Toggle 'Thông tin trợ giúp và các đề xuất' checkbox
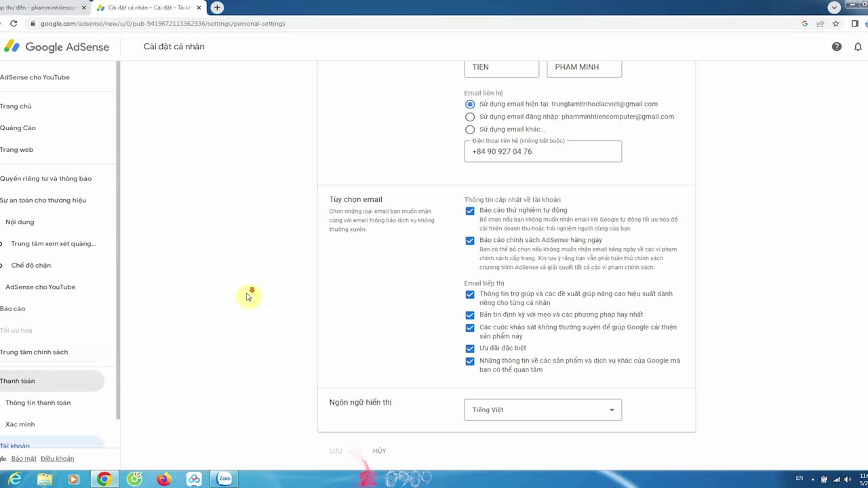This screenshot has width=868, height=488. 470,294
